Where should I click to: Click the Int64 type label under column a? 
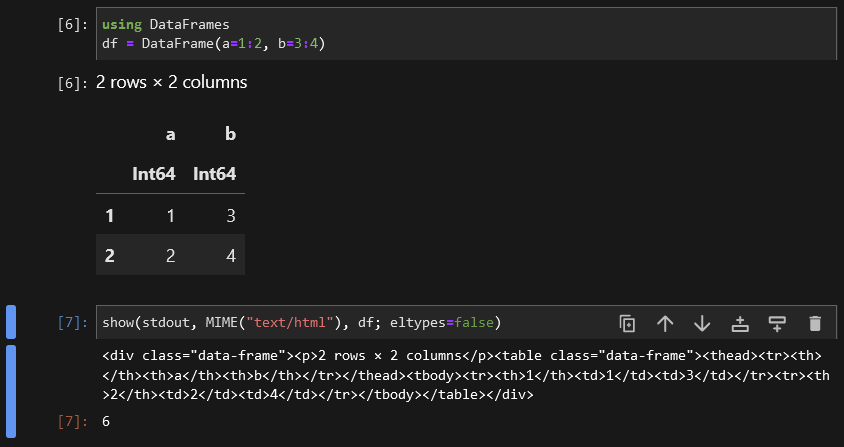154,174
